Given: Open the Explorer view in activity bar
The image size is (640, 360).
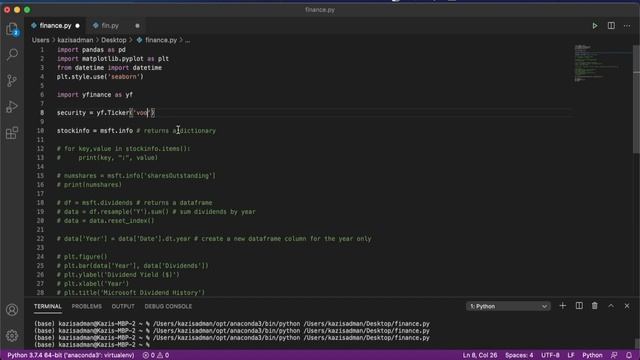Looking at the screenshot, I should tap(12, 29).
